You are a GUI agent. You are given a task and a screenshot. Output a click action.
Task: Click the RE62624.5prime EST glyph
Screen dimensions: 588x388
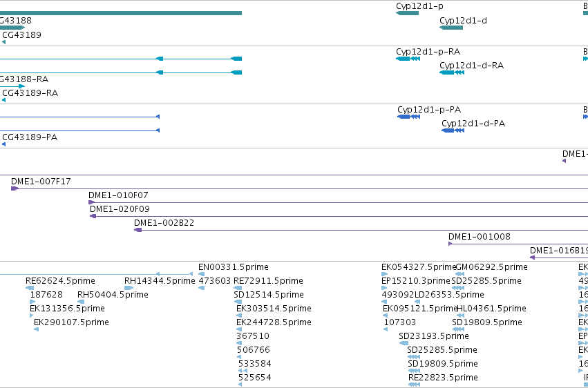pyautogui.click(x=30, y=288)
